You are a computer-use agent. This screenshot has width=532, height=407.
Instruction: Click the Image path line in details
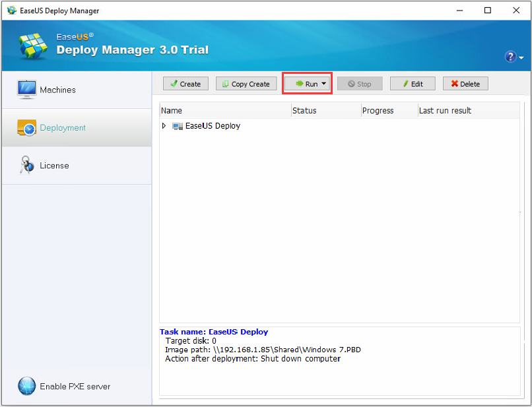[263, 350]
